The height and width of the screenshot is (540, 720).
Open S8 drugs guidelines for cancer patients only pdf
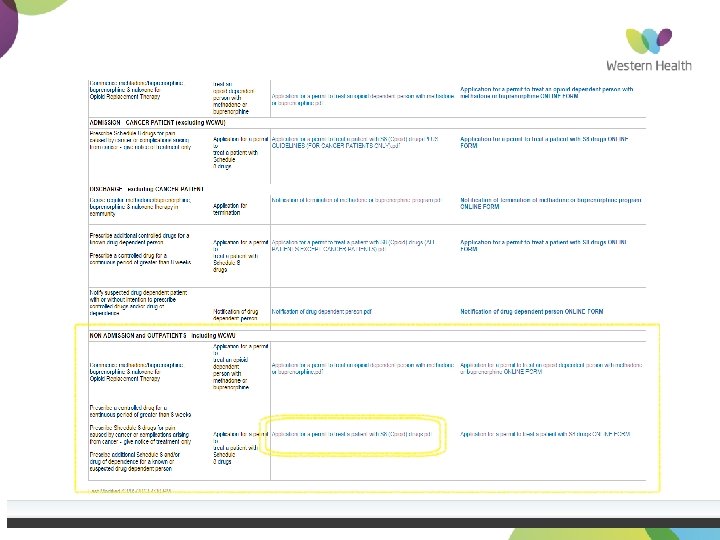coord(355,142)
